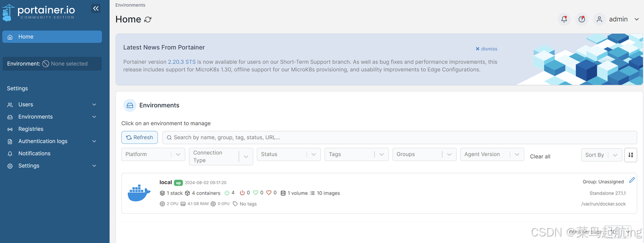Open the Sort By dropdown
Viewport: 644px width, 243px height.
601,155
